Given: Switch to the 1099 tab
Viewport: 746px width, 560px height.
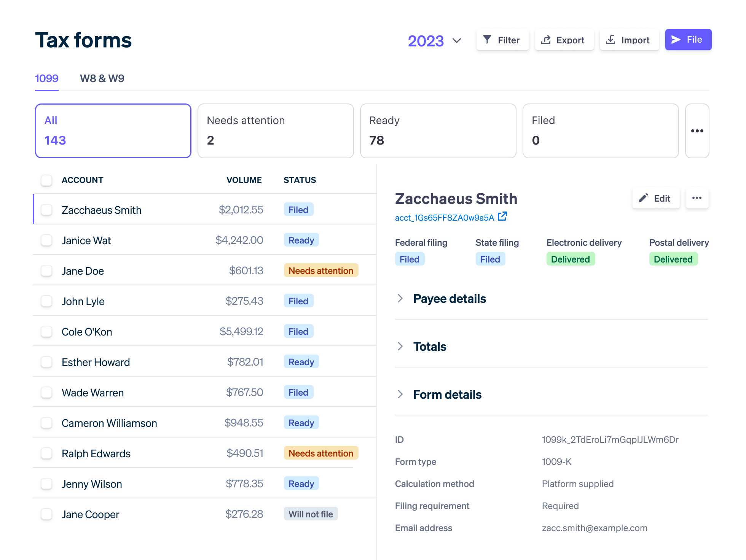Looking at the screenshot, I should point(46,78).
